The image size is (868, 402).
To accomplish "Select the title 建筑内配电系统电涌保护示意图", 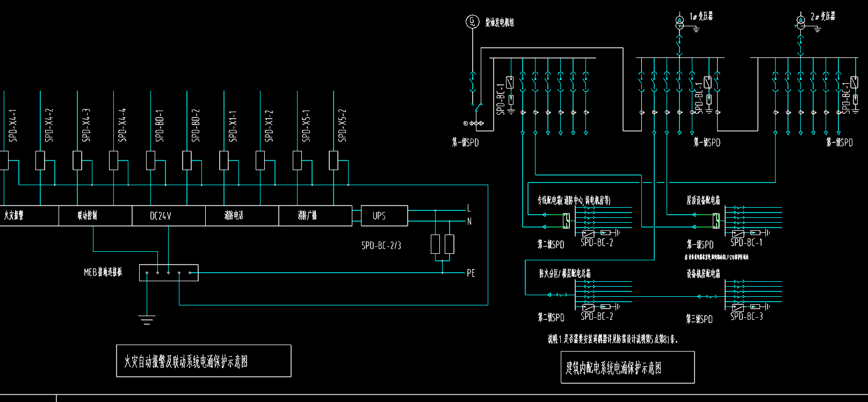I will (613, 368).
